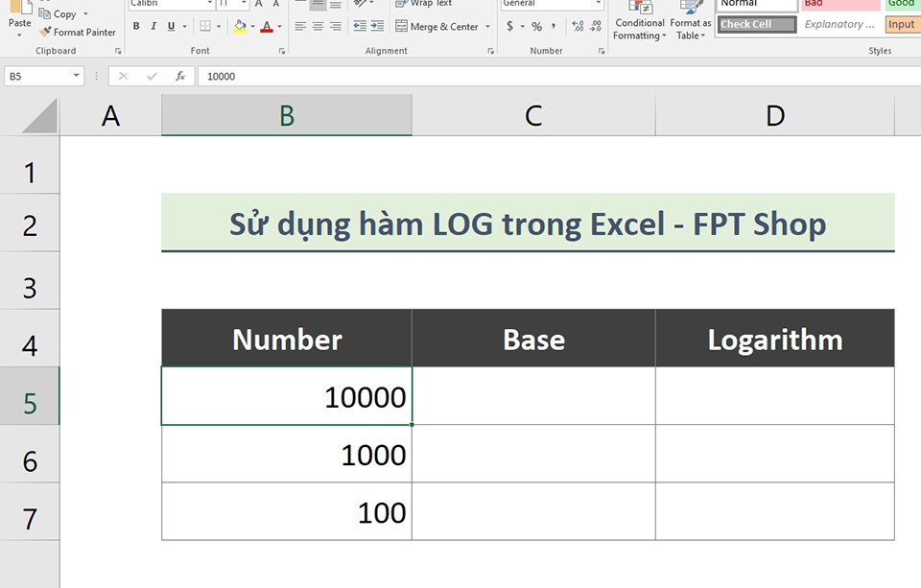Toggle Bold formatting
This screenshot has width=921, height=588.
coord(136,27)
